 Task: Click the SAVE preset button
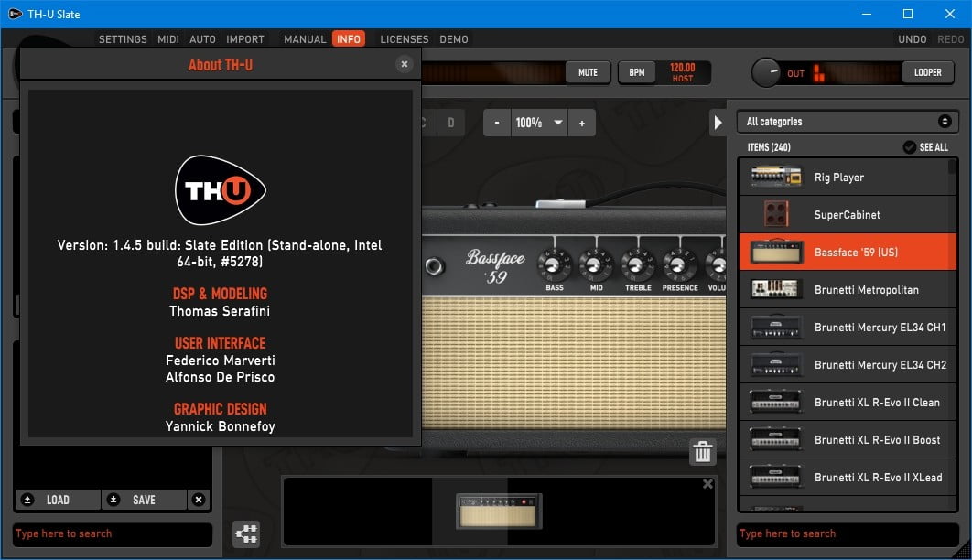click(144, 500)
